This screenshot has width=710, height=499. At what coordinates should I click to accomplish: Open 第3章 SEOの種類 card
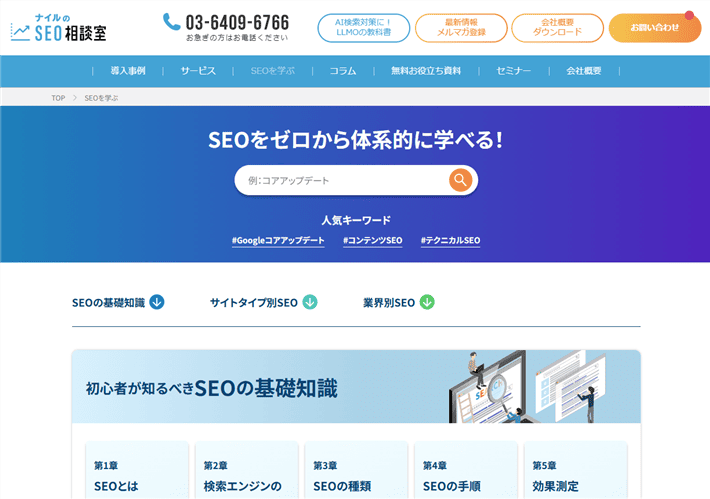point(356,470)
